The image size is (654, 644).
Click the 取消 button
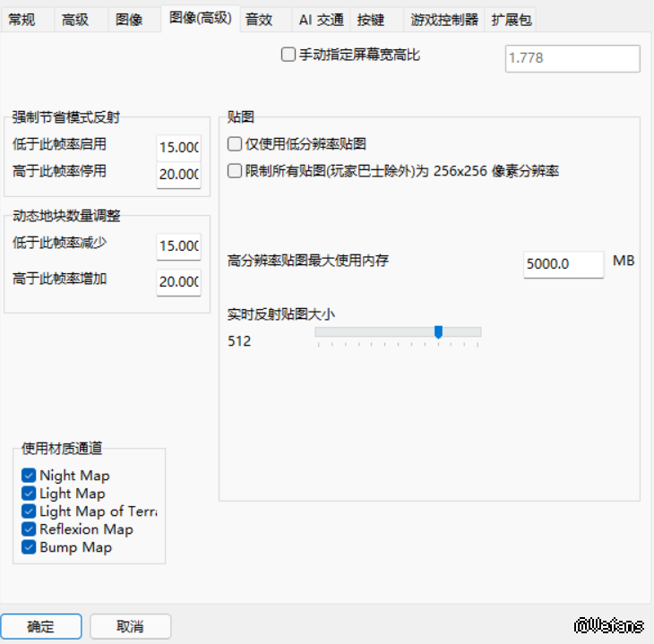130,626
